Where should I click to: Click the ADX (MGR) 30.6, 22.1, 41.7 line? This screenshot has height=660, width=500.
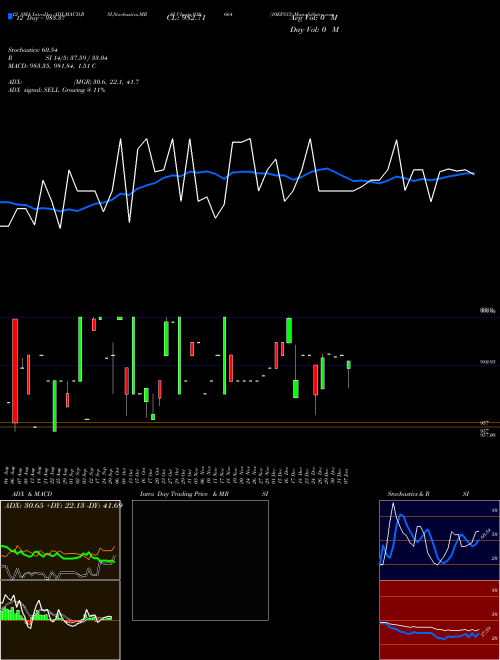(73, 82)
